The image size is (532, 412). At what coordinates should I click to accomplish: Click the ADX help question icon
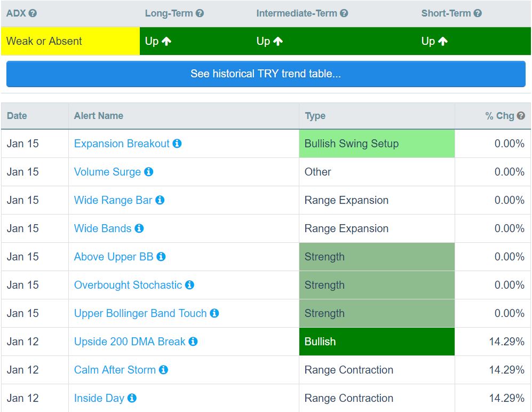point(33,13)
